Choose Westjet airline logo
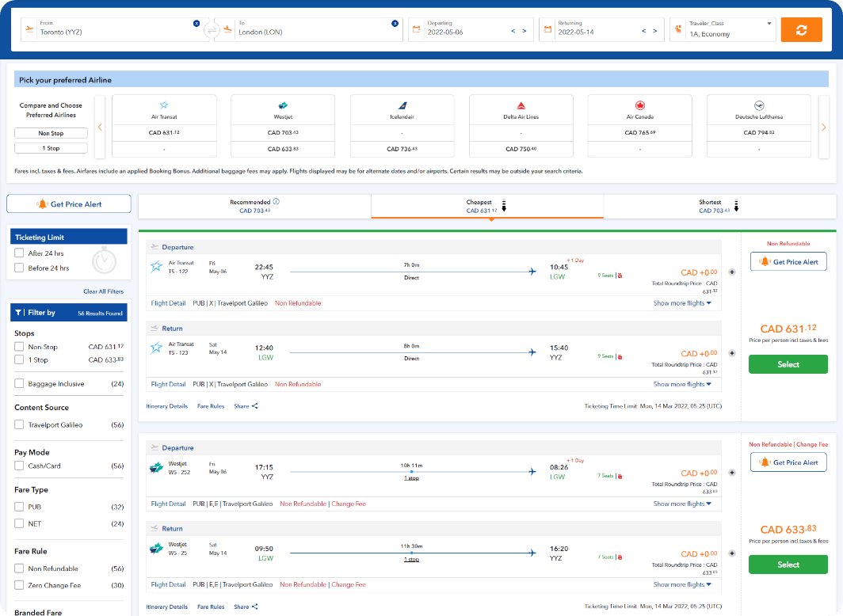This screenshot has height=616, width=843. tap(283, 105)
